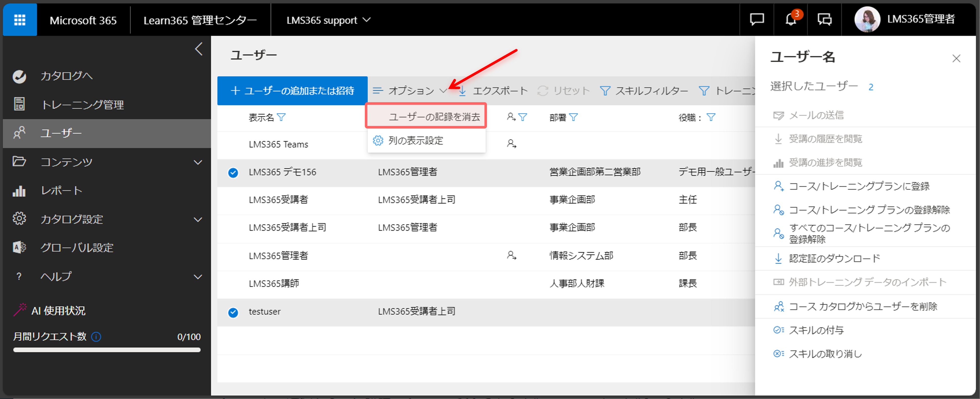The width and height of the screenshot is (980, 399).
Task: Open Learn365 管理センター header link
Action: (x=200, y=20)
